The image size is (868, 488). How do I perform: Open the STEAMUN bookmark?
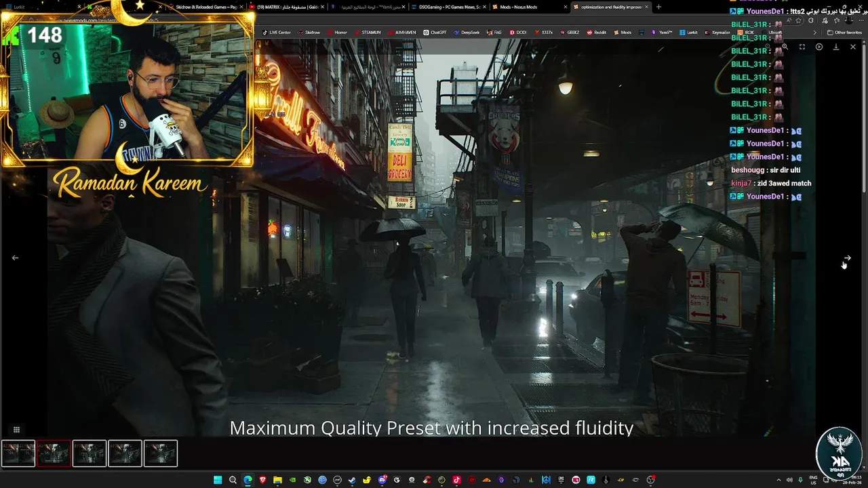point(368,33)
